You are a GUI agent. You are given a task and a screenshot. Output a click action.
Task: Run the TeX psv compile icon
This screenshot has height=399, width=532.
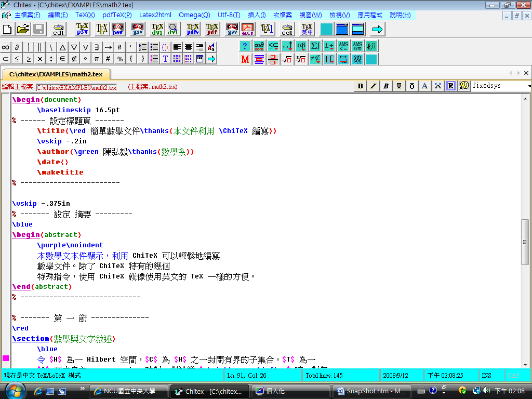(x=82, y=29)
